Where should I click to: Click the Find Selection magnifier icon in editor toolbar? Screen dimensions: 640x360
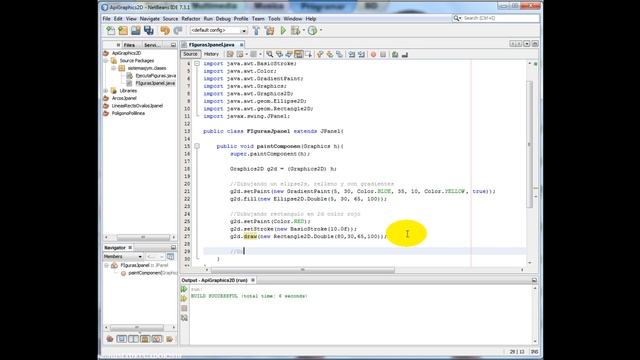point(269,54)
